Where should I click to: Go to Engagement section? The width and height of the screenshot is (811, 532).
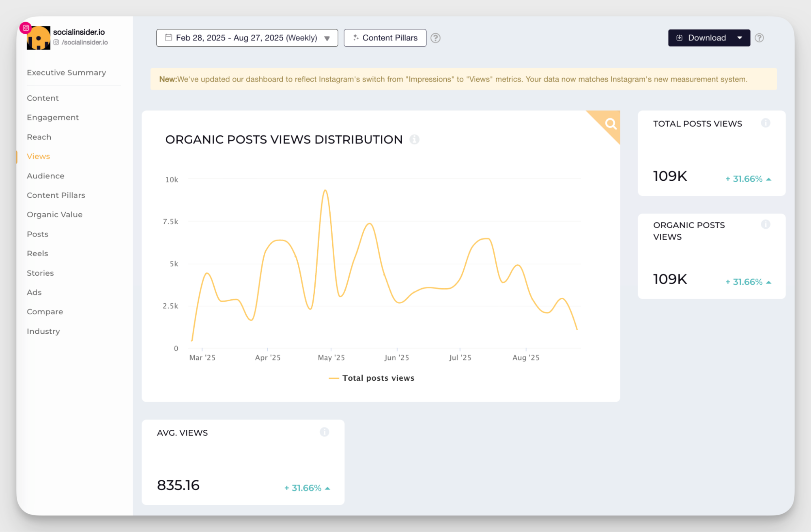(x=53, y=118)
